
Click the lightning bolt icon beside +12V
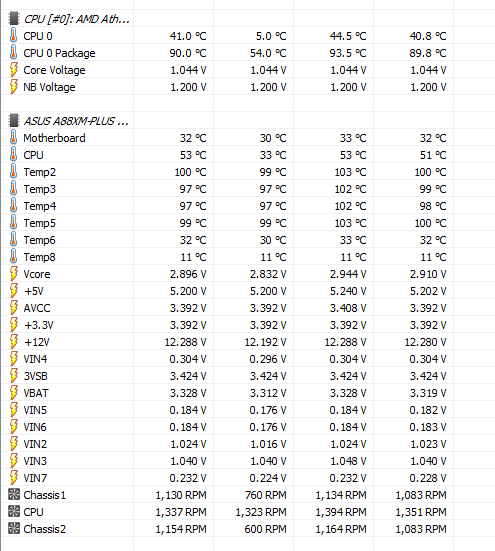click(13, 342)
